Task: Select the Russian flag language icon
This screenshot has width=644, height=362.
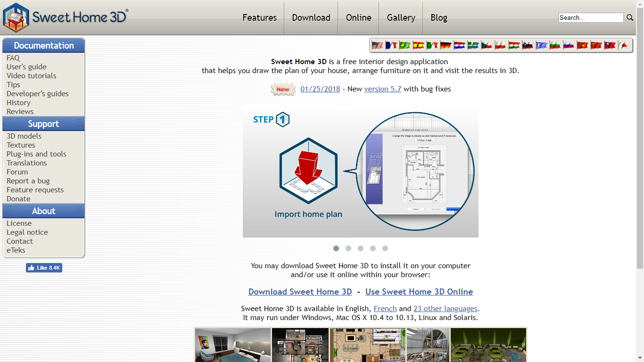Action: click(569, 46)
